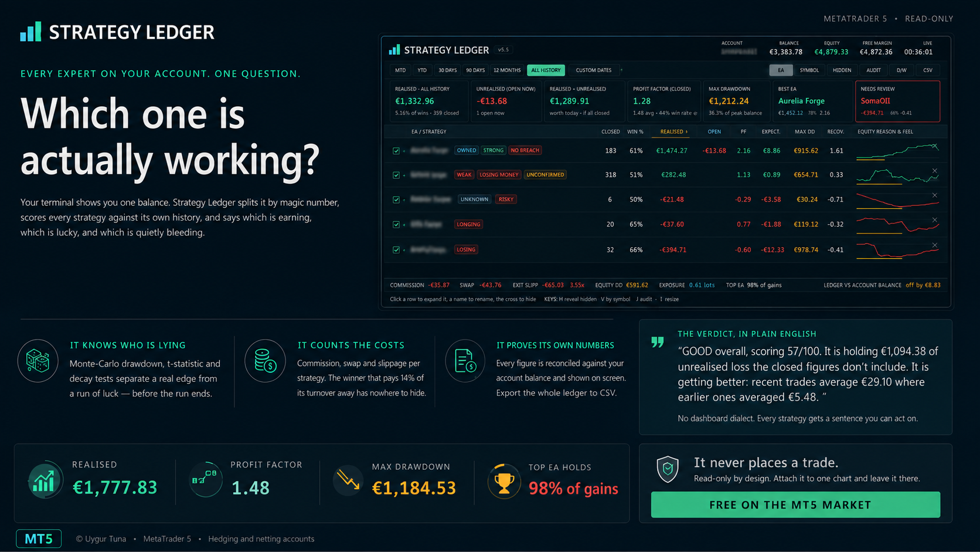Click the Best EA card showing Aurelia Forge
The height and width of the screenshot is (552, 980).
pos(812,101)
